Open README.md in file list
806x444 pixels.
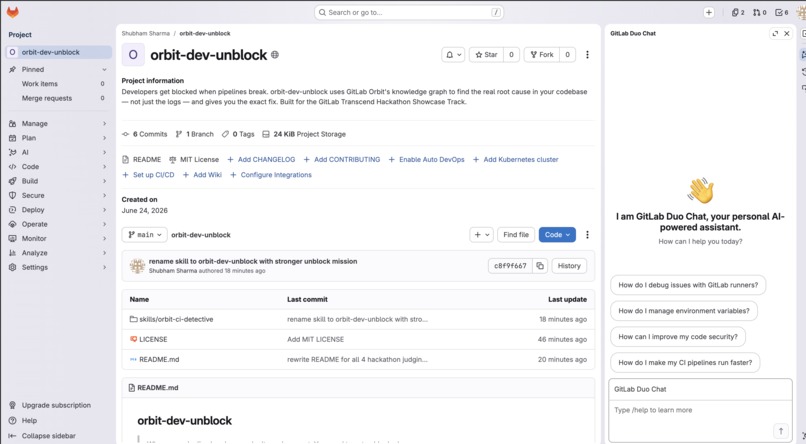(x=159, y=360)
